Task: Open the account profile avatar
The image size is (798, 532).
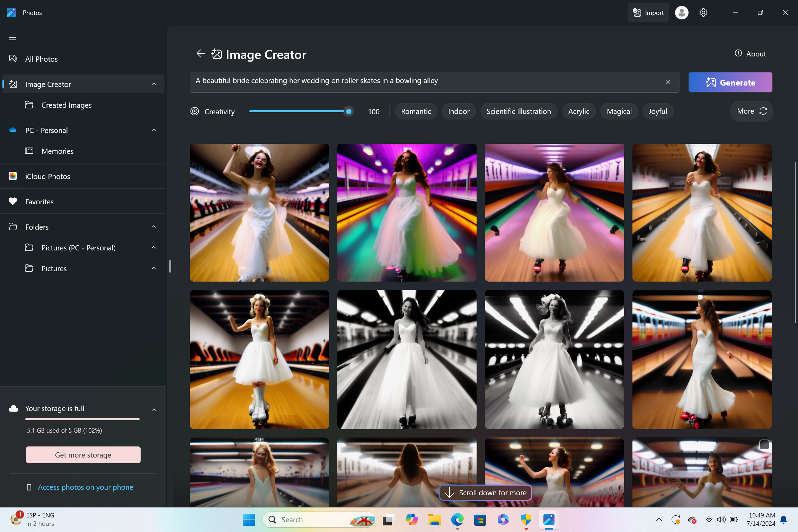Action: point(681,12)
